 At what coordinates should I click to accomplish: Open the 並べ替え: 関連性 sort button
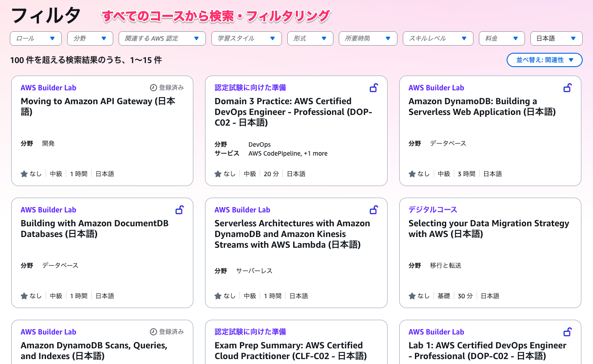click(545, 60)
